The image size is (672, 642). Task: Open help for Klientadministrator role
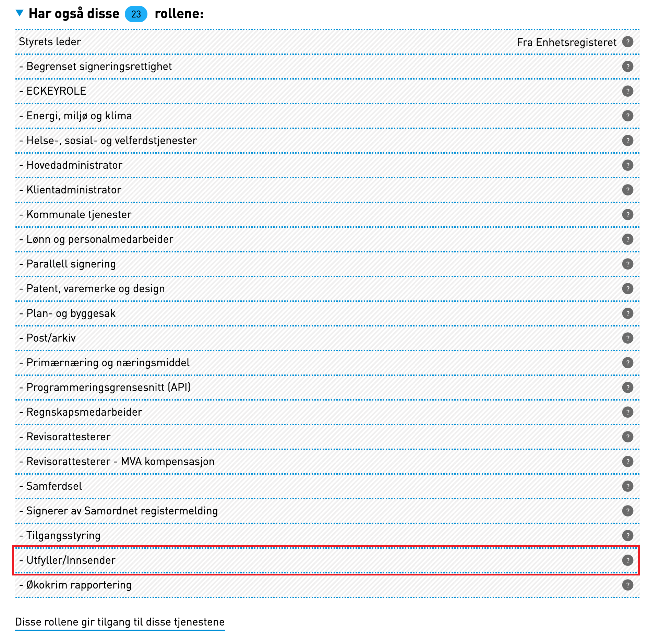click(627, 190)
